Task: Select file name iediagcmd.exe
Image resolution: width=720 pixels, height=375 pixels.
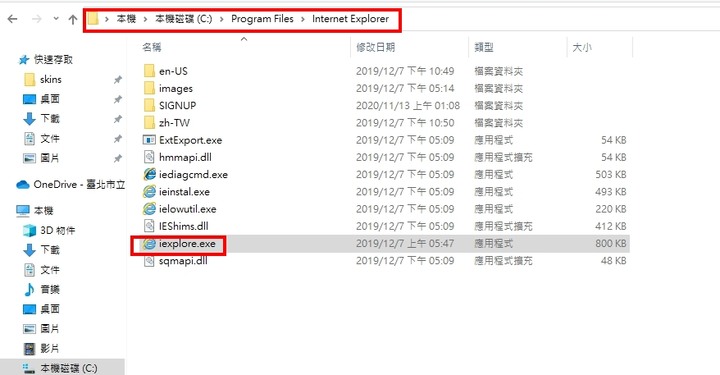Action: (x=193, y=174)
